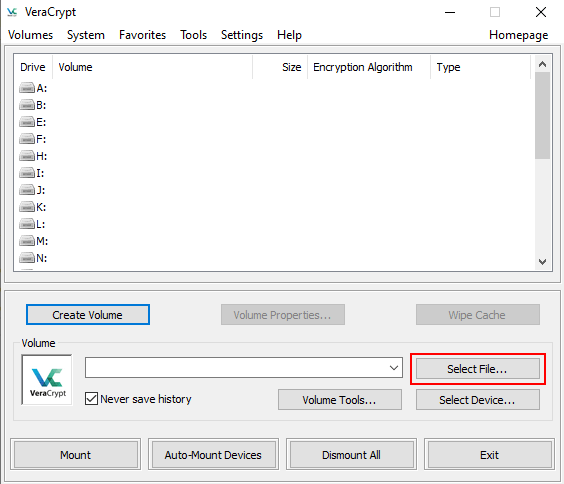Go to the Homepage link

(518, 35)
